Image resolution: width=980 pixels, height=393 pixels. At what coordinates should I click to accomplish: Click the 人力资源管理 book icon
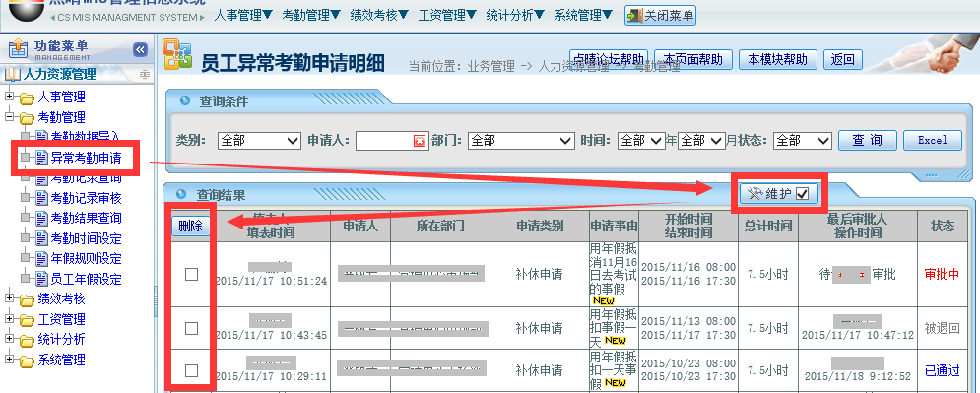coord(13,75)
